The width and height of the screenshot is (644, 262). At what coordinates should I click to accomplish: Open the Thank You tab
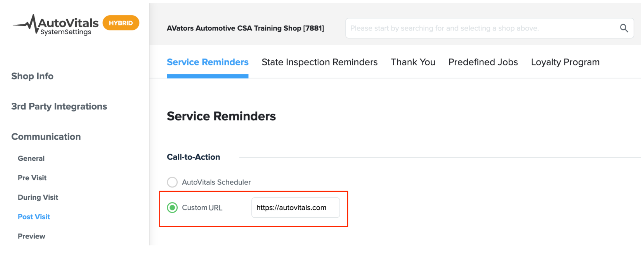click(413, 62)
